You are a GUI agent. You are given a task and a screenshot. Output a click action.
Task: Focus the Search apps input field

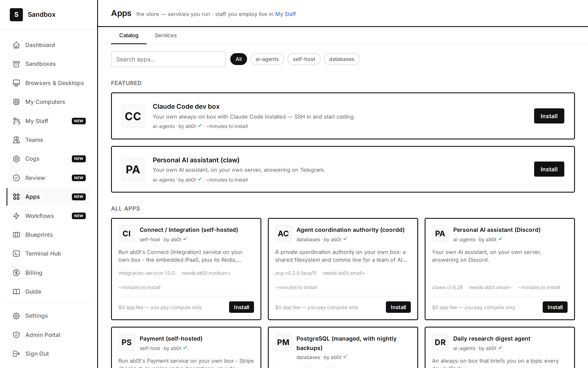click(x=168, y=59)
